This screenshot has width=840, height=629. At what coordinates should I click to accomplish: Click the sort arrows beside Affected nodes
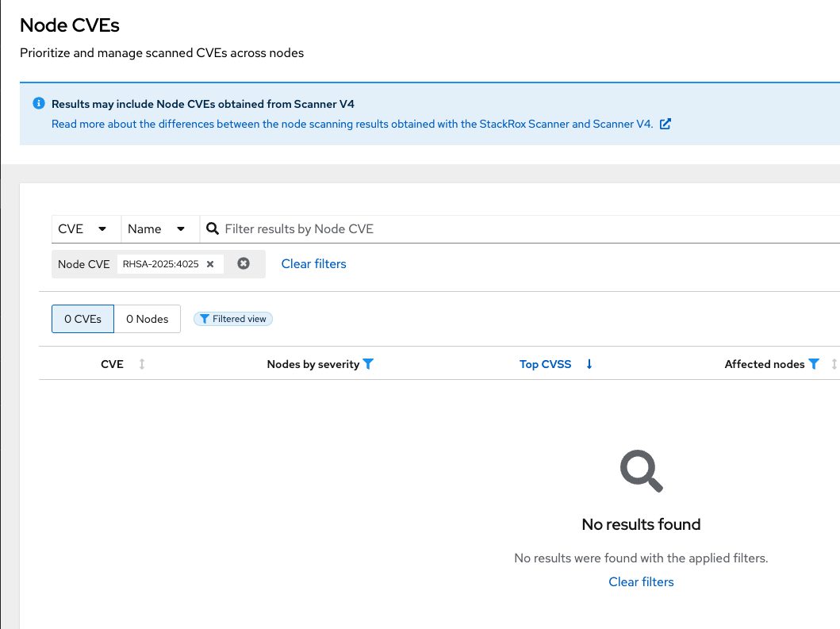coord(834,364)
